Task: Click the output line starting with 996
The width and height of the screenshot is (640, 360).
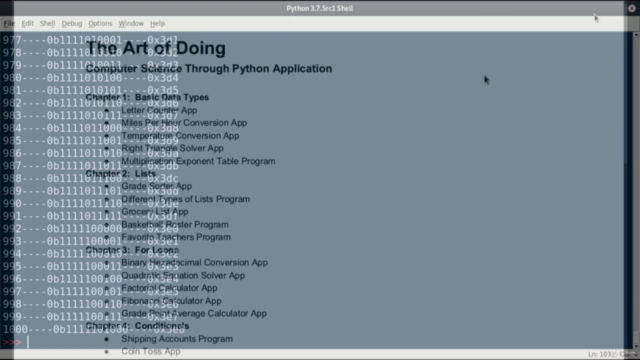Action: (x=91, y=279)
